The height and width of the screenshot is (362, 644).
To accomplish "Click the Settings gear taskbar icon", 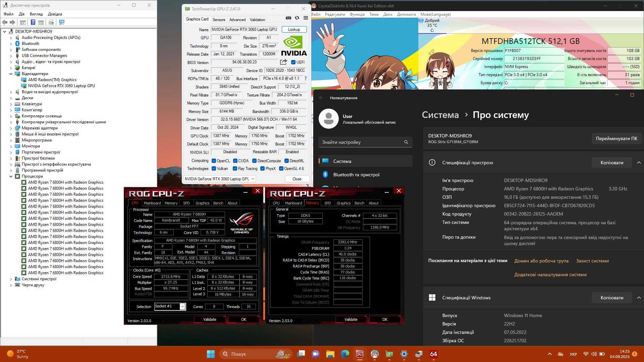I will pyautogui.click(x=404, y=354).
